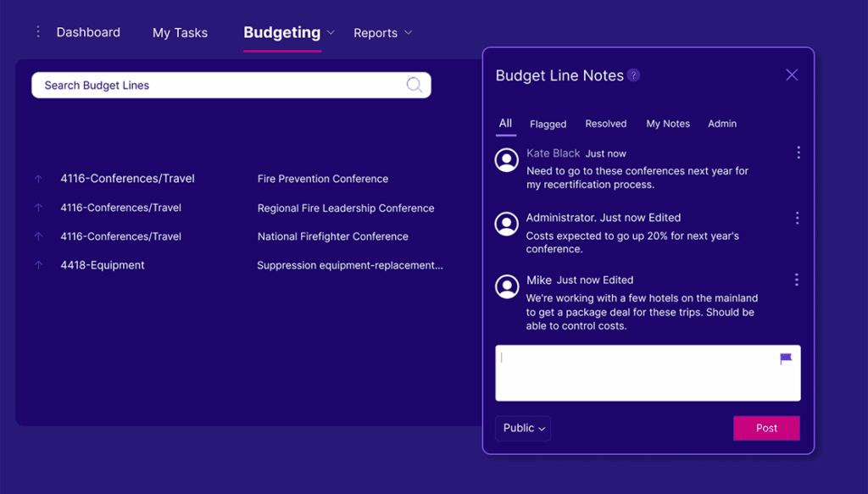The height and width of the screenshot is (494, 868).
Task: Expand the Budgeting dropdown menu
Action: pos(331,33)
